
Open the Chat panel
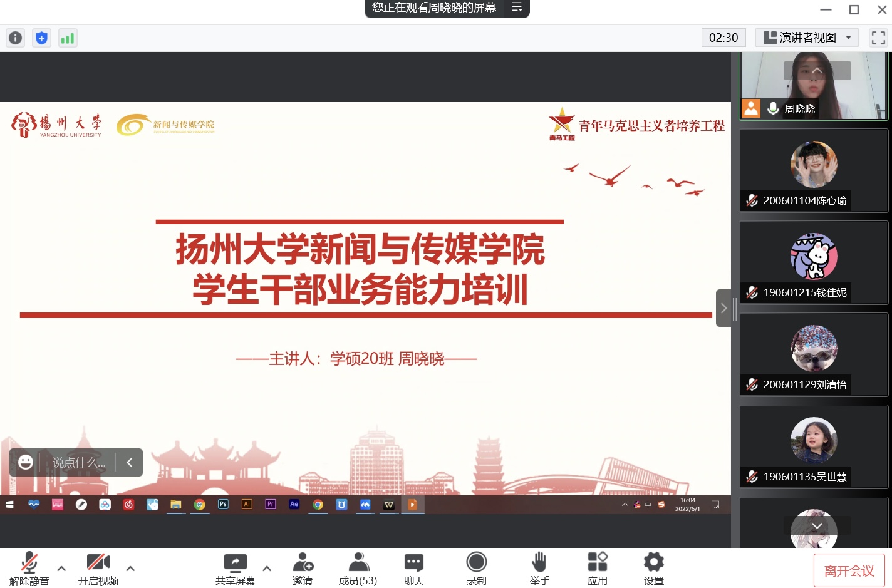414,569
